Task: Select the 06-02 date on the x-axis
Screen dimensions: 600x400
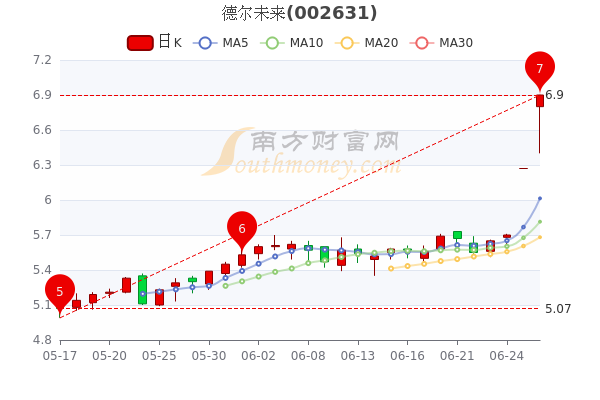Action: [x=259, y=355]
